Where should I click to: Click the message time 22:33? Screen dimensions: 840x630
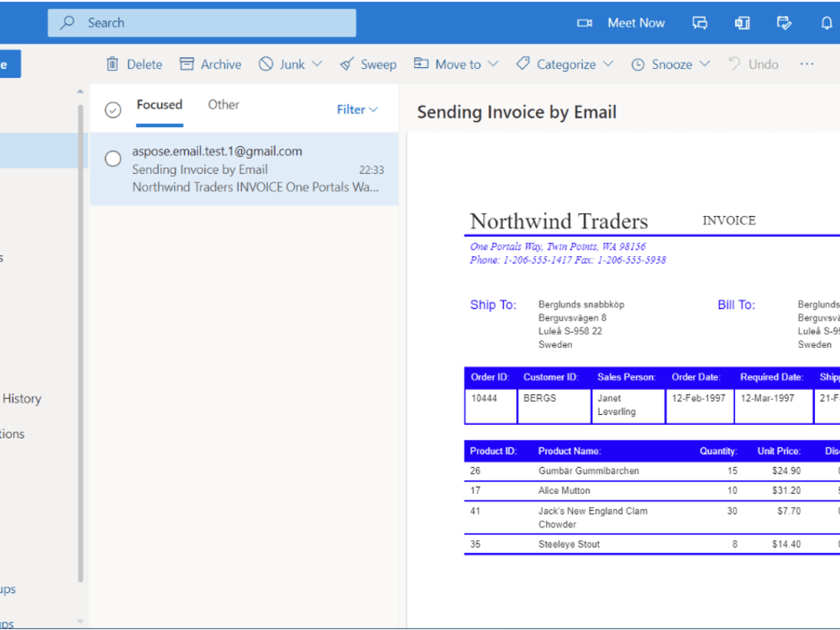pos(371,171)
